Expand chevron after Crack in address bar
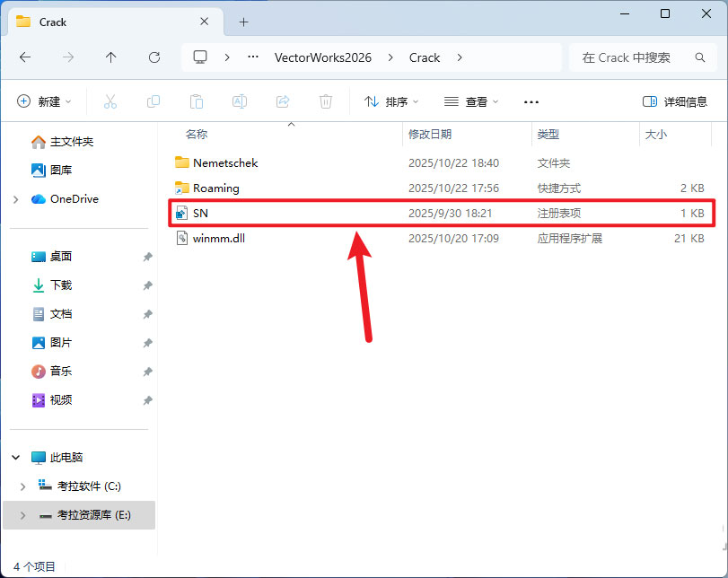Image resolution: width=728 pixels, height=578 pixels. point(460,57)
